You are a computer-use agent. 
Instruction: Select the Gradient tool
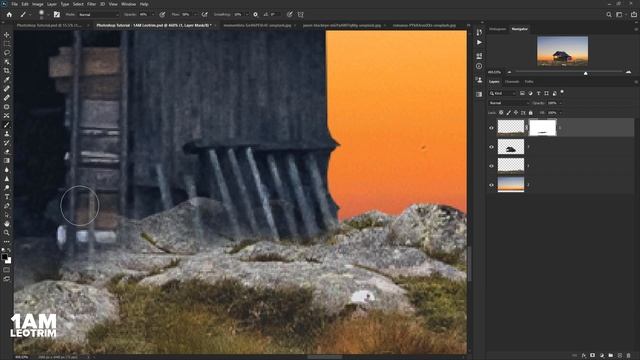point(7,161)
